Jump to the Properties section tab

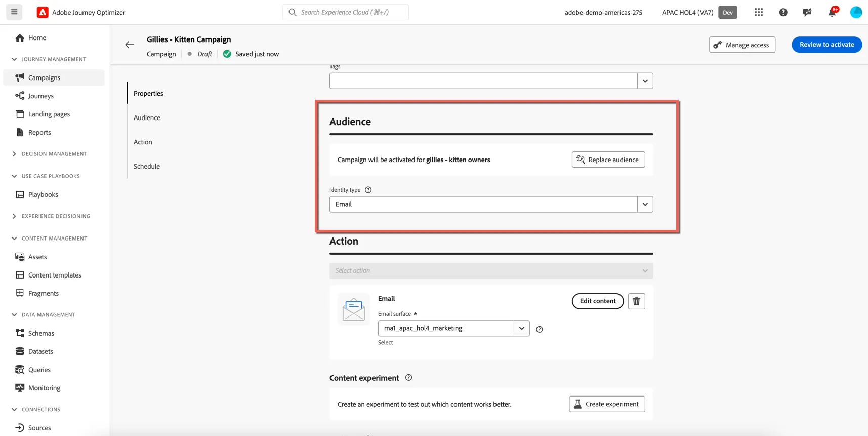click(x=148, y=93)
